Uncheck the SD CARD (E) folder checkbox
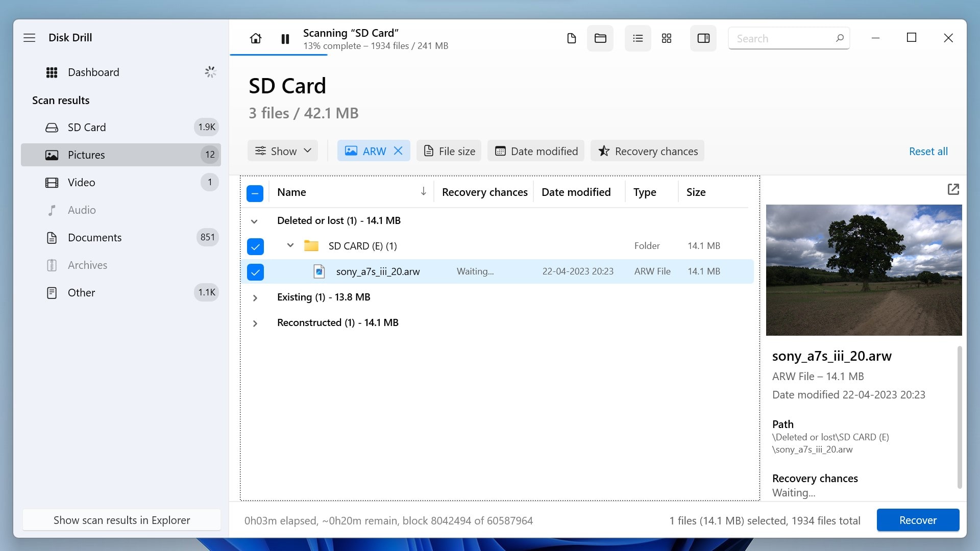This screenshot has height=551, width=980. click(255, 246)
